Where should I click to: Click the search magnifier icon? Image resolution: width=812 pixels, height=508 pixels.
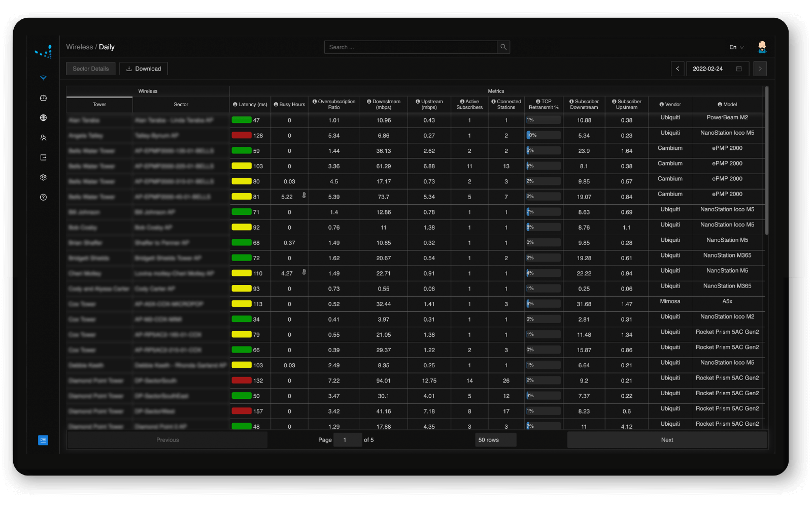coord(503,47)
